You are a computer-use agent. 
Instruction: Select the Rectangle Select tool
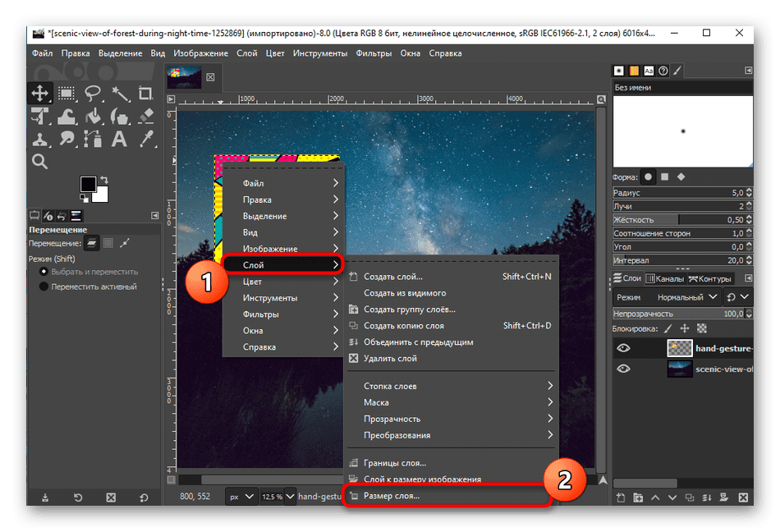point(67,93)
